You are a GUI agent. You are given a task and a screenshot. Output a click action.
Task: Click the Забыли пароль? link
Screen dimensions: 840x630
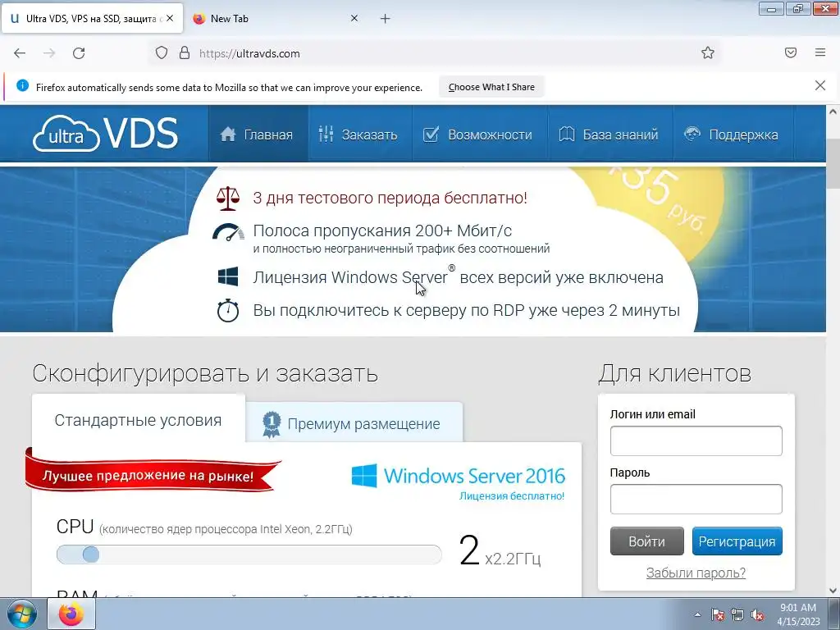pos(696,573)
